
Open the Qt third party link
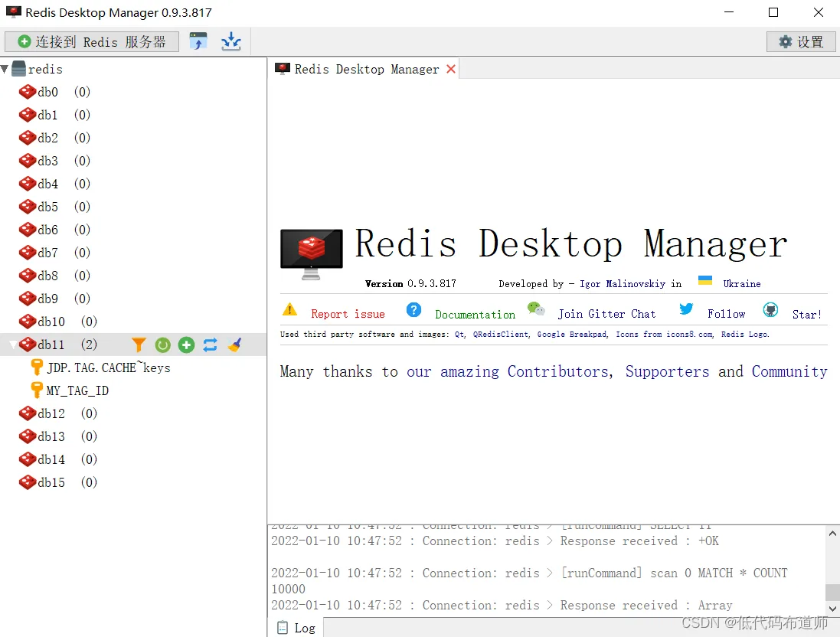[459, 335]
